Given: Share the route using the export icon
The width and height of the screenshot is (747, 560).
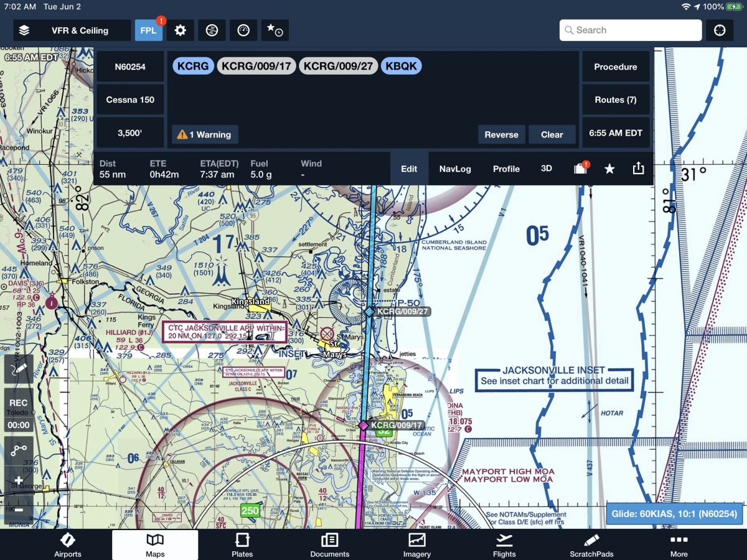Looking at the screenshot, I should (x=637, y=169).
